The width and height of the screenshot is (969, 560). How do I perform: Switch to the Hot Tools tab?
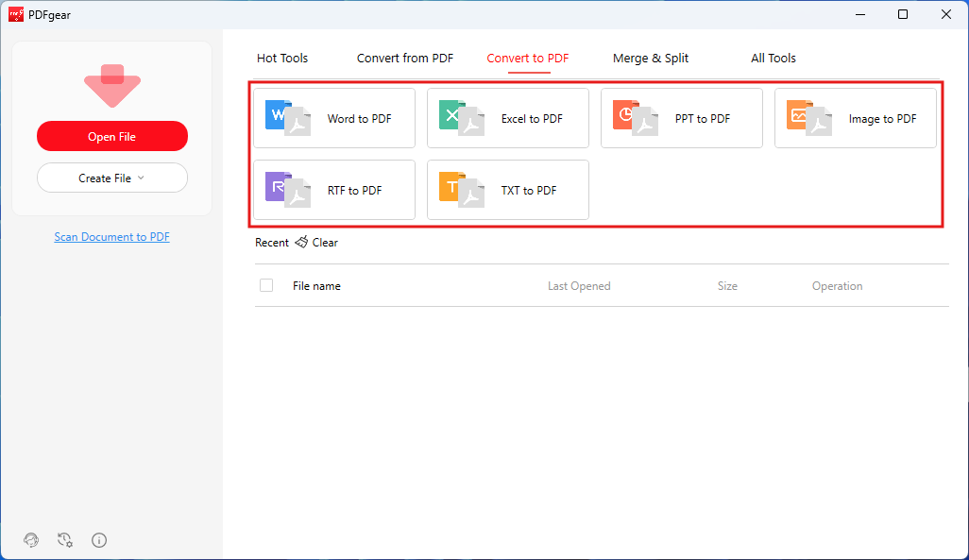(282, 59)
